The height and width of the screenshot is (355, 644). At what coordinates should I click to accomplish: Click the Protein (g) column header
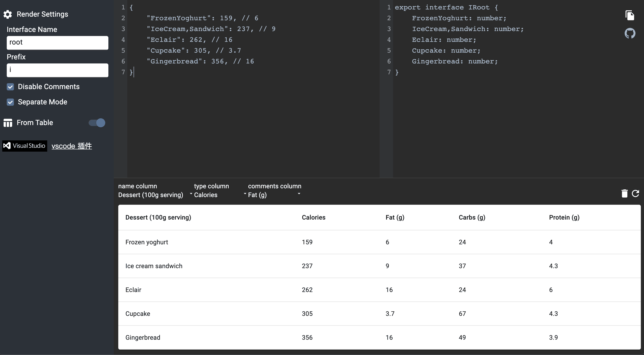[x=564, y=217]
